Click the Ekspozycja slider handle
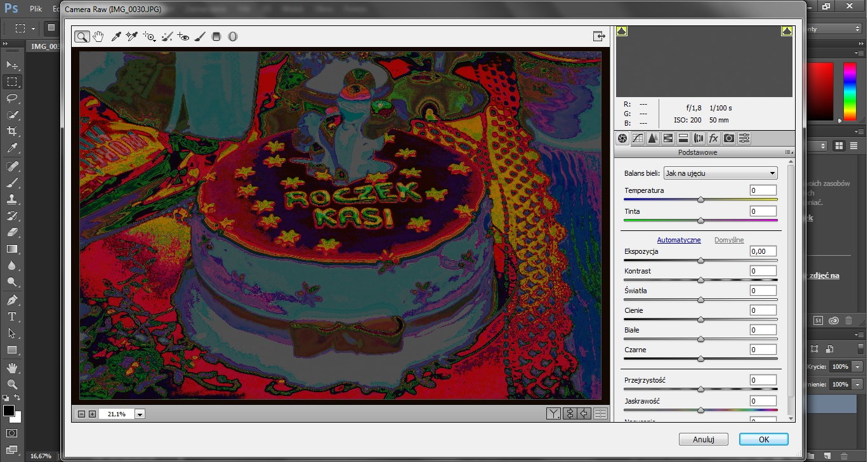Viewport: 868px width, 462px height. click(700, 260)
